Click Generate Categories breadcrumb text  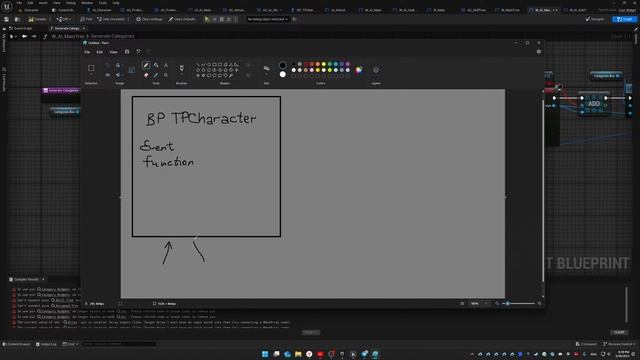(x=112, y=36)
